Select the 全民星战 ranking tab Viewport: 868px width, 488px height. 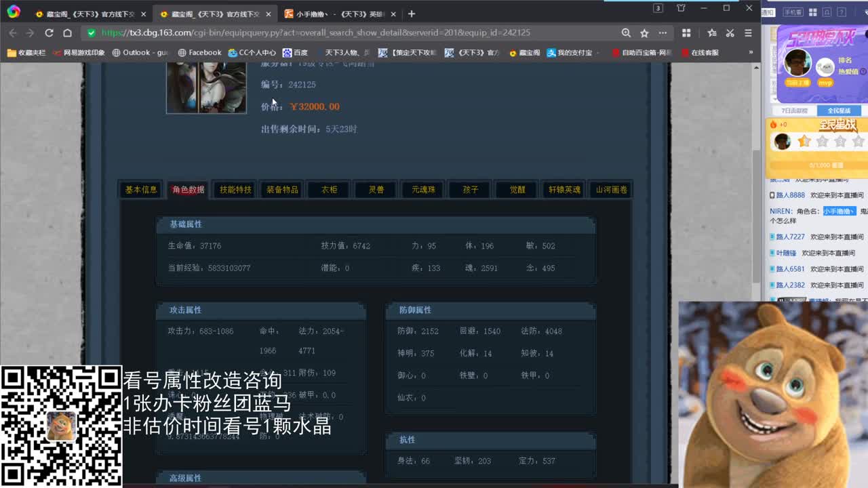click(838, 110)
